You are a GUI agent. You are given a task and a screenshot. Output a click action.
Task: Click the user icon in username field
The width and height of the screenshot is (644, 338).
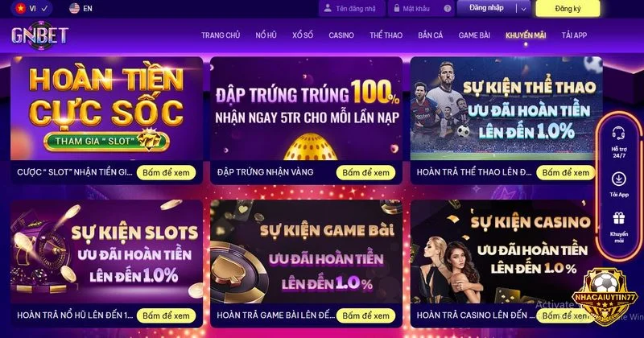click(x=328, y=8)
